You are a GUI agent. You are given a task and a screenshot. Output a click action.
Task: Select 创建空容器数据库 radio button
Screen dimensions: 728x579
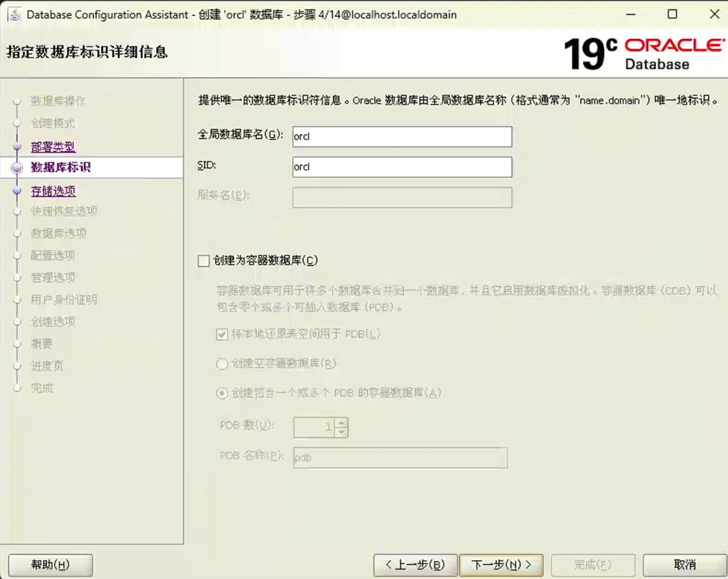pyautogui.click(x=222, y=364)
